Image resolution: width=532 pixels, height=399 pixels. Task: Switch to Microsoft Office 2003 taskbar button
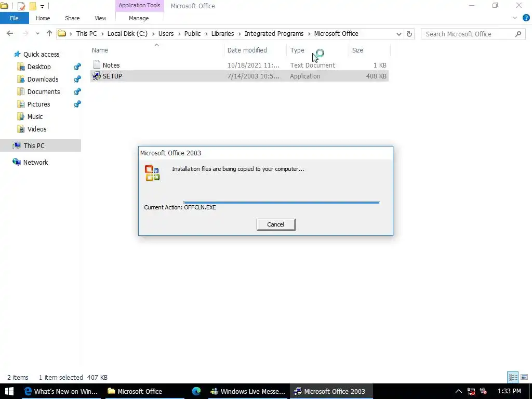[331, 391]
